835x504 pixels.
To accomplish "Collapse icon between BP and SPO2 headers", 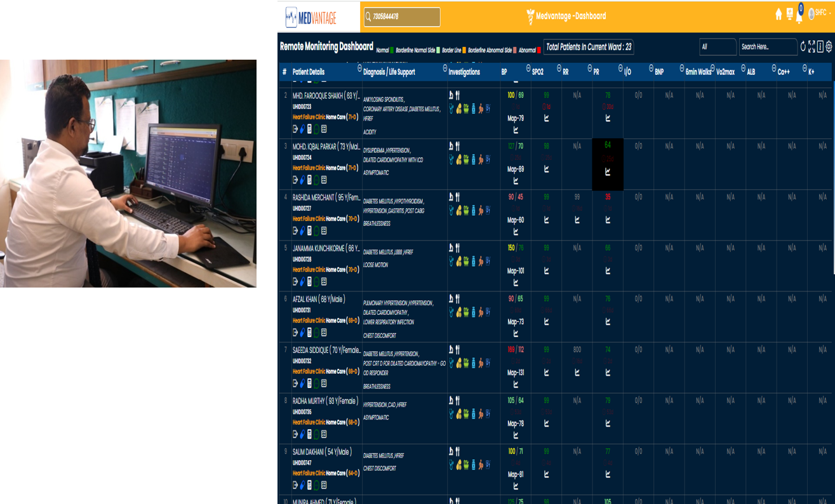I will 528,68.
